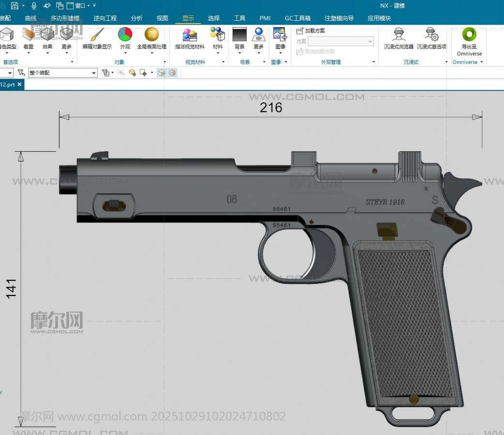
Task: Open the PMI ribbon tab
Action: [265, 18]
